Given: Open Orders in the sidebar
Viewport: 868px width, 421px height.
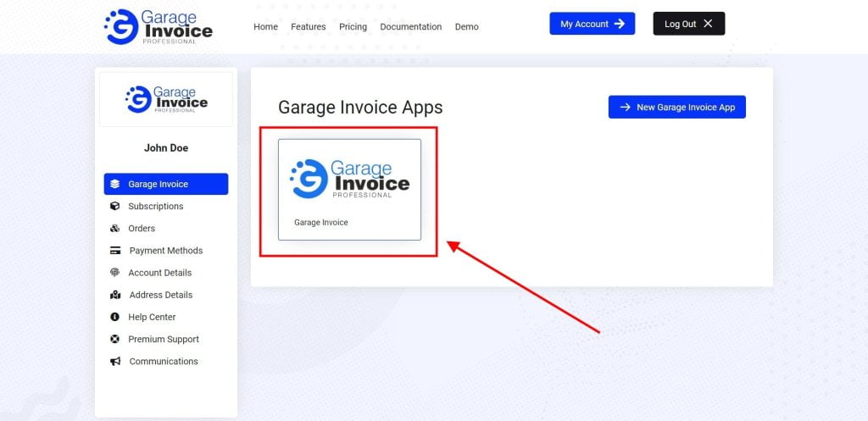Looking at the screenshot, I should [142, 228].
